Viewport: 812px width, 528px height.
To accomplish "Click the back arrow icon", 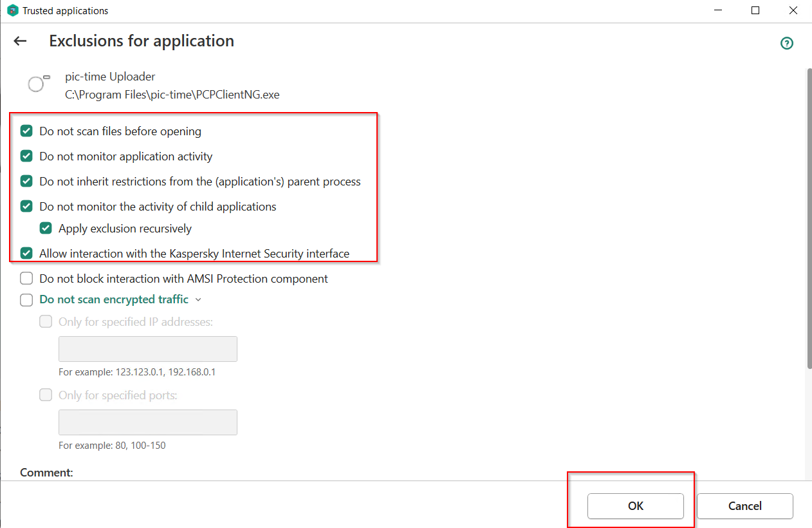I will (20, 41).
